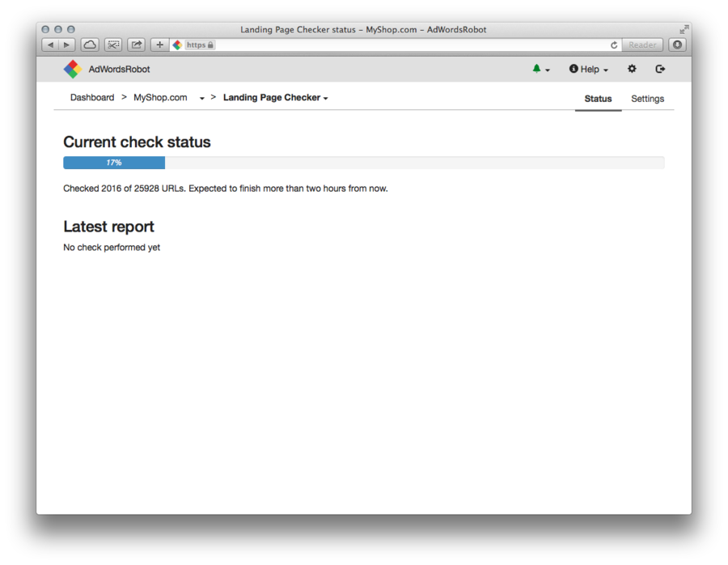Click the settings gear icon in header
Image resolution: width=728 pixels, height=565 pixels.
(x=632, y=70)
